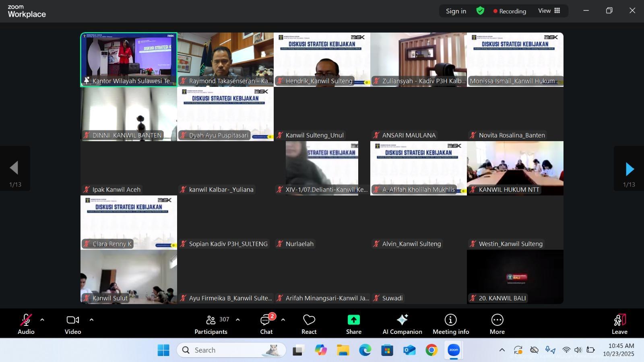Open the React emoji reactions
The height and width of the screenshot is (362, 644).
pyautogui.click(x=309, y=321)
